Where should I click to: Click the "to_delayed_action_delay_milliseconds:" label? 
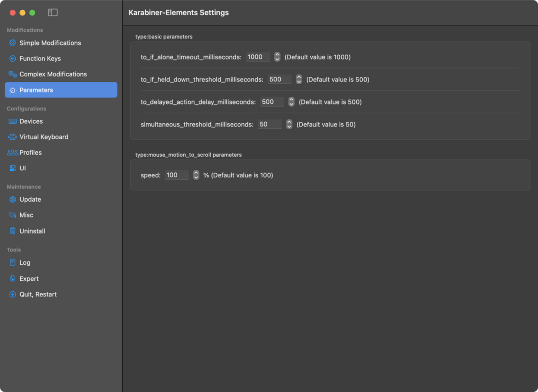(198, 102)
